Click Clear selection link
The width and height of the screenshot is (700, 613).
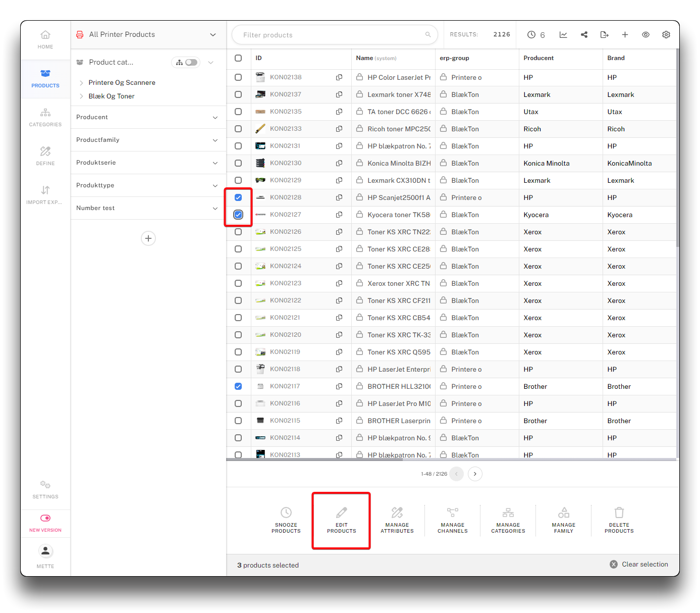click(x=639, y=565)
